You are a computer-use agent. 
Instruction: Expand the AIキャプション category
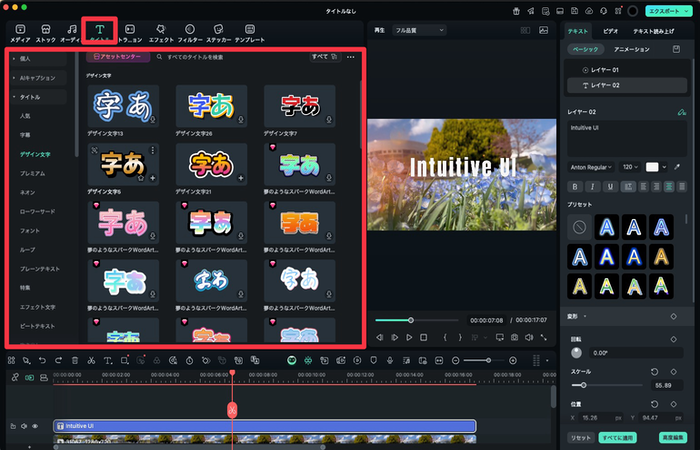click(x=38, y=78)
